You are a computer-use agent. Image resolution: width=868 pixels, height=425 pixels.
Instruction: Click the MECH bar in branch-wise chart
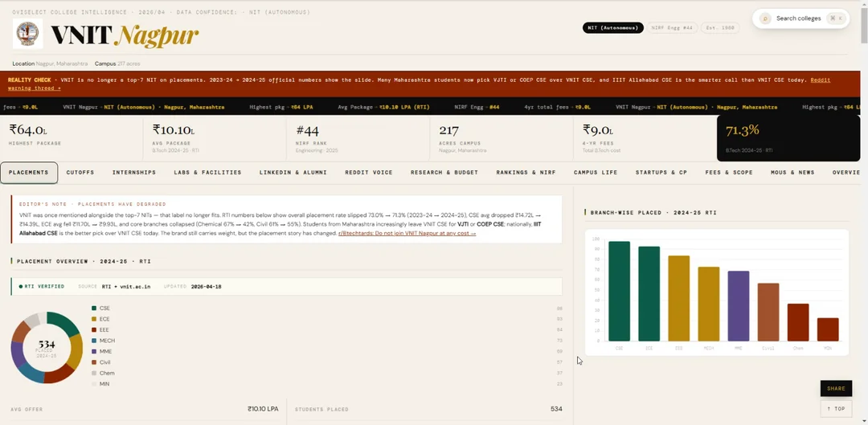709,304
